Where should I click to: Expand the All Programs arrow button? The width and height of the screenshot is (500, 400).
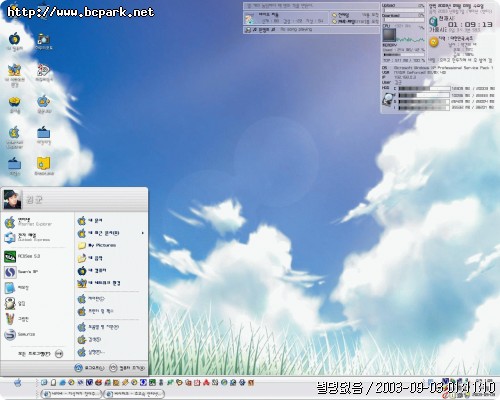[x=59, y=354]
